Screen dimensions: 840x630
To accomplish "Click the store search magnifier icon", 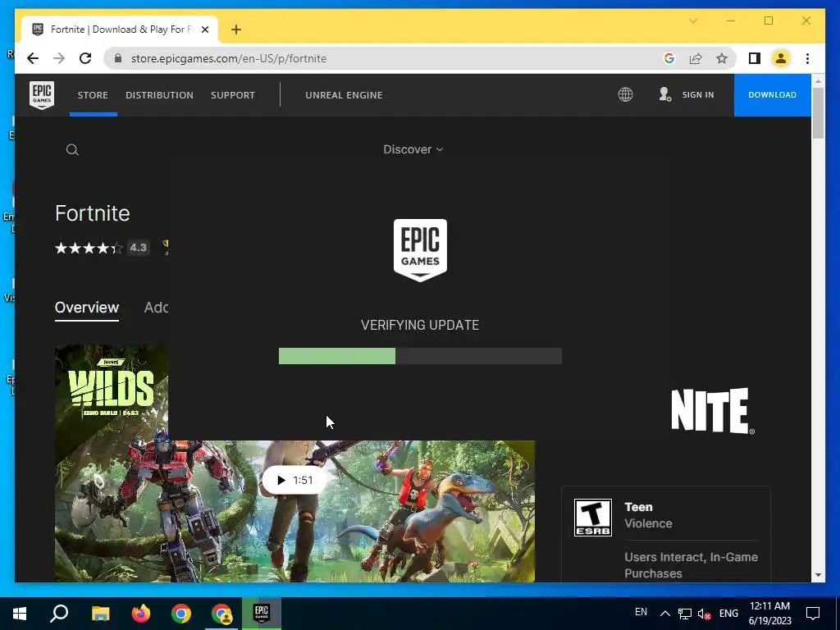I will pos(72,150).
